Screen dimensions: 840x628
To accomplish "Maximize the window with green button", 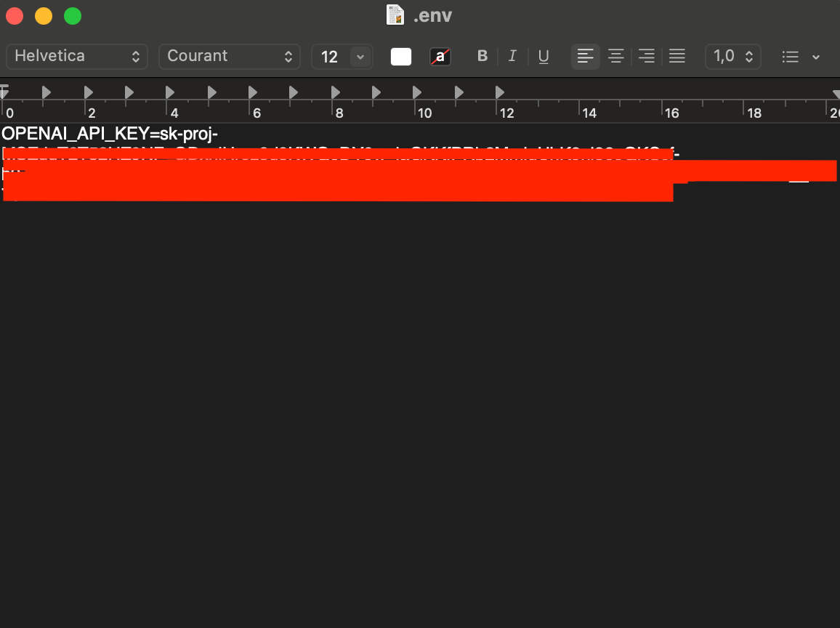I will tap(73, 16).
